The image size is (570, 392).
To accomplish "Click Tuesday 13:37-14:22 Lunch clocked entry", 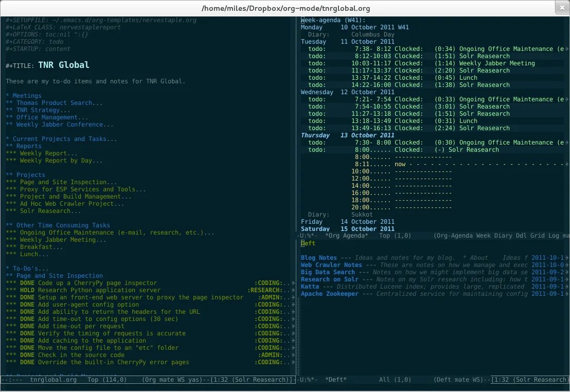I will [393, 78].
